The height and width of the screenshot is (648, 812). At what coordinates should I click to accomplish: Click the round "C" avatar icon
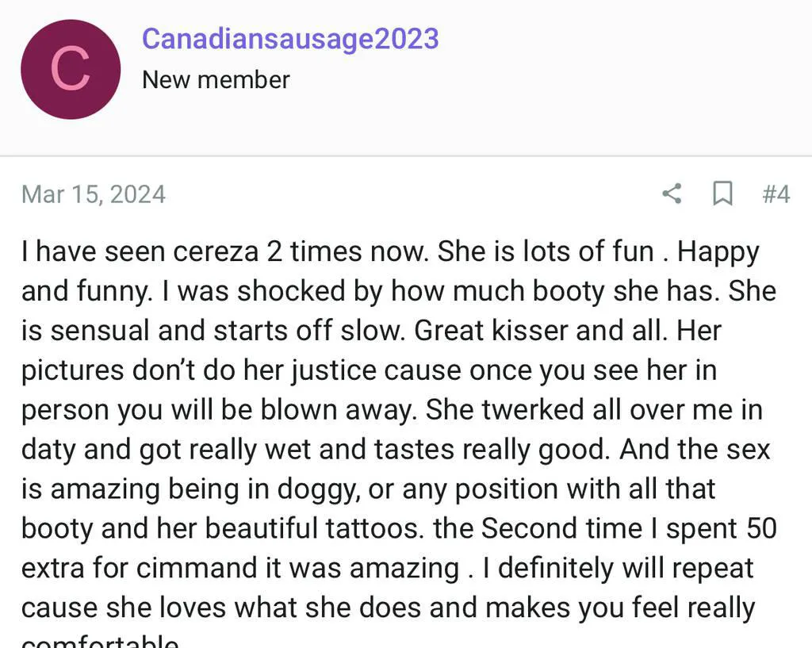[x=71, y=70]
